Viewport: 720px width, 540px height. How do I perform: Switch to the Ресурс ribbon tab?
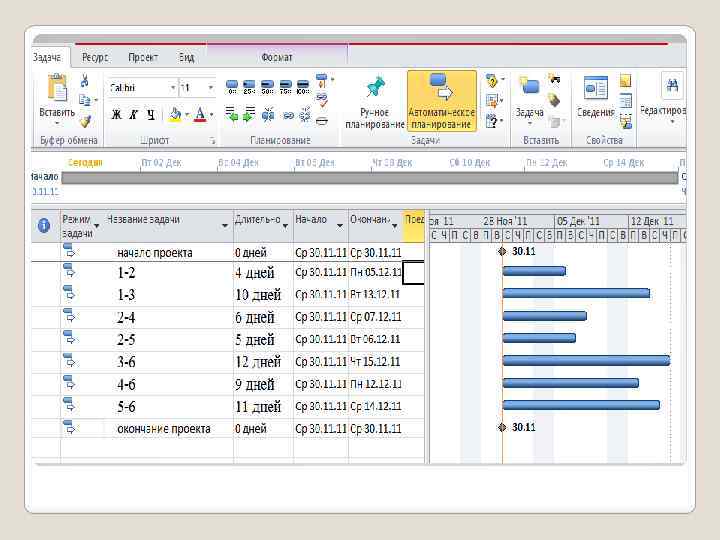[95, 58]
